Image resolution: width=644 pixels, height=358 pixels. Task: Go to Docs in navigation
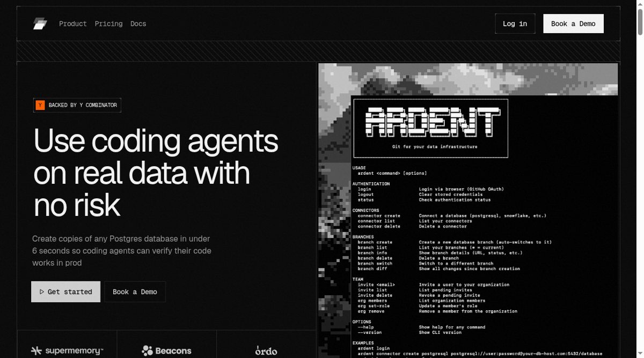[138, 24]
